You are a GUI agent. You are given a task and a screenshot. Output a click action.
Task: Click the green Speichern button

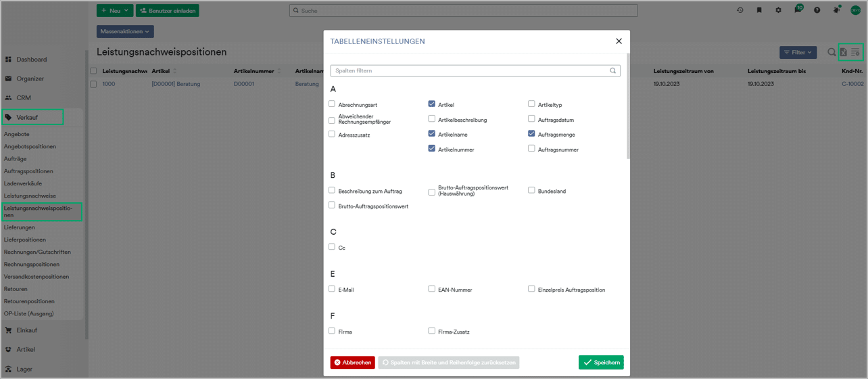[x=601, y=362]
